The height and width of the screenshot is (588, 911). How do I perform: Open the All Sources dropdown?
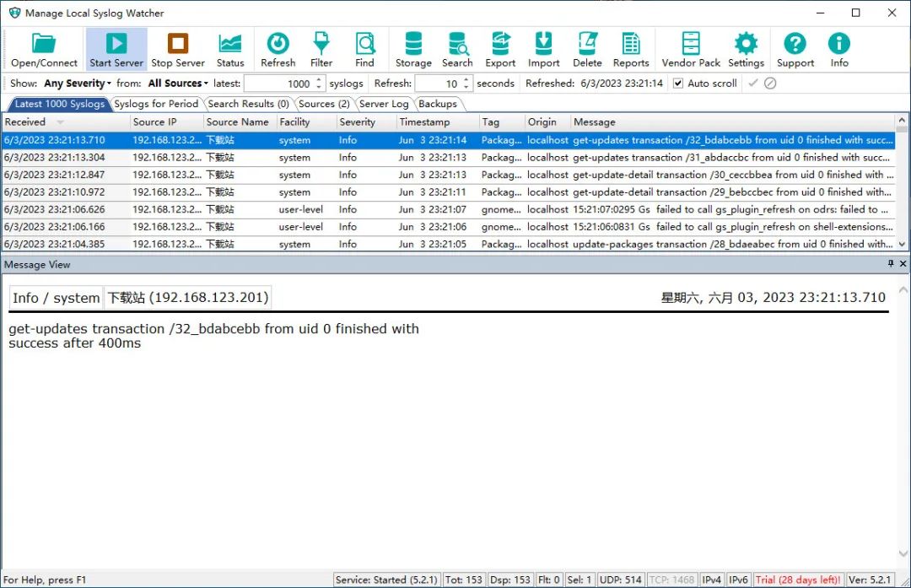(178, 84)
